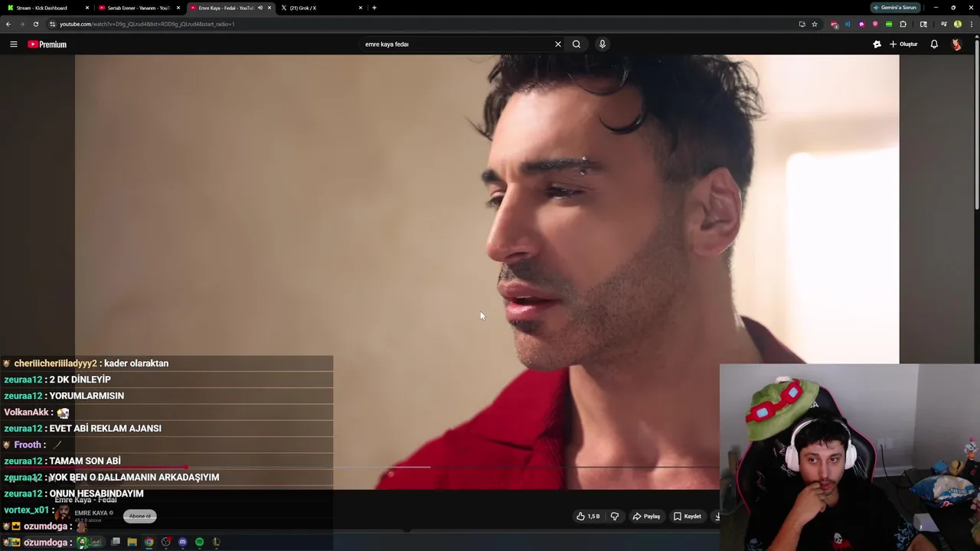Open Oluştur create menu

pyautogui.click(x=903, y=44)
